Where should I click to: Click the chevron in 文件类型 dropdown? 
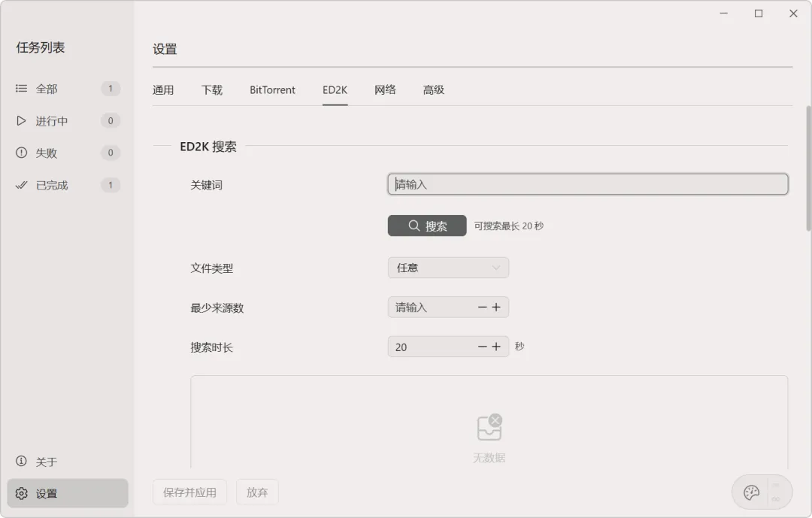495,268
